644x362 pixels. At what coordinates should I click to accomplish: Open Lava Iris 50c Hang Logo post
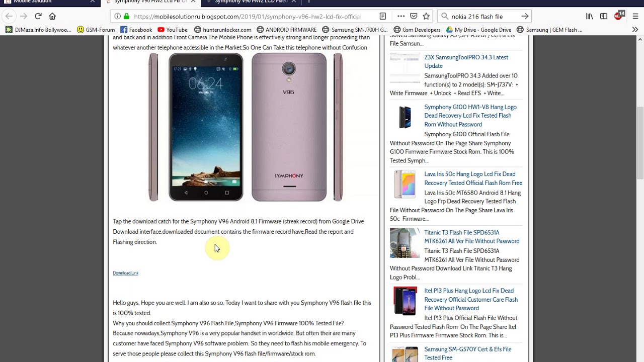pyautogui.click(x=473, y=178)
